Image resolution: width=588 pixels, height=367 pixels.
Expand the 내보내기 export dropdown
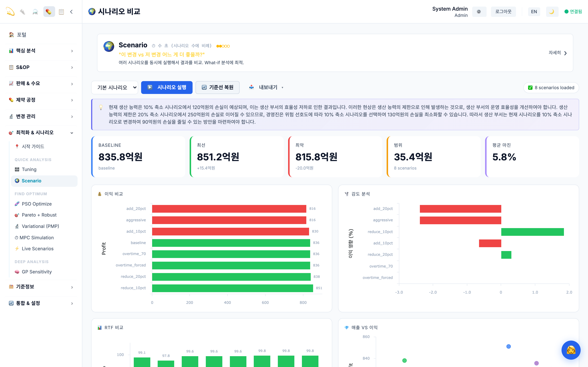pos(266,87)
